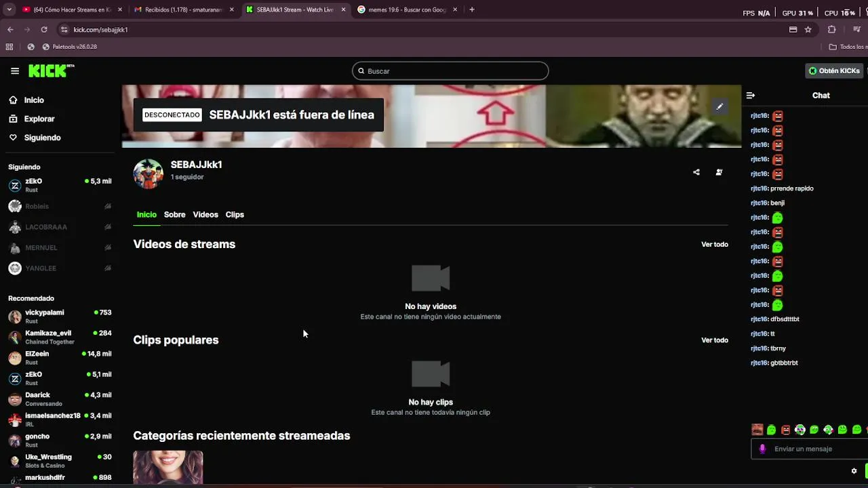The image size is (868, 488).
Task: Select the Inicio channel tab
Action: pyautogui.click(x=146, y=214)
